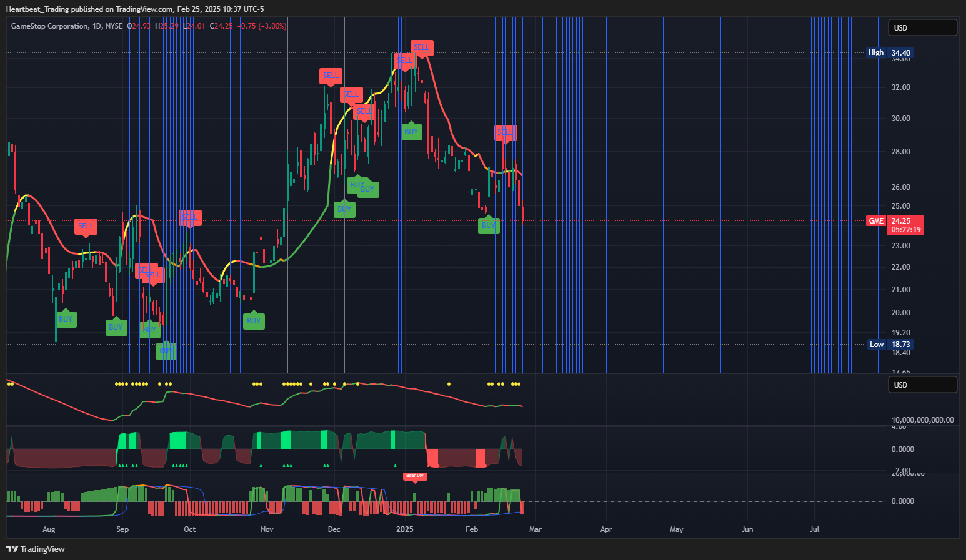Click the BUY marker in late October
Screen dimensions: 966x560
(254, 321)
